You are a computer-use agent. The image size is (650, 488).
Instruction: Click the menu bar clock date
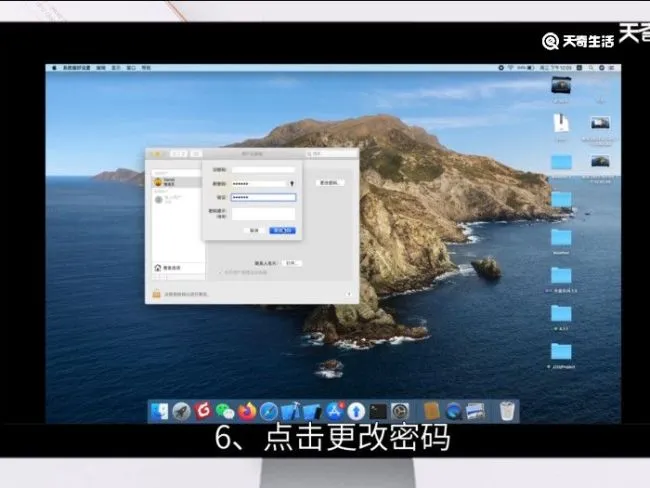(556, 68)
